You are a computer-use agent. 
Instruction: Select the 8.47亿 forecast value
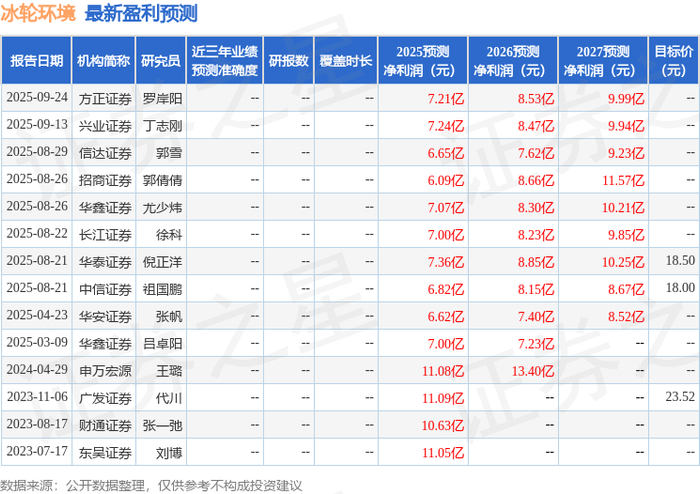536,126
